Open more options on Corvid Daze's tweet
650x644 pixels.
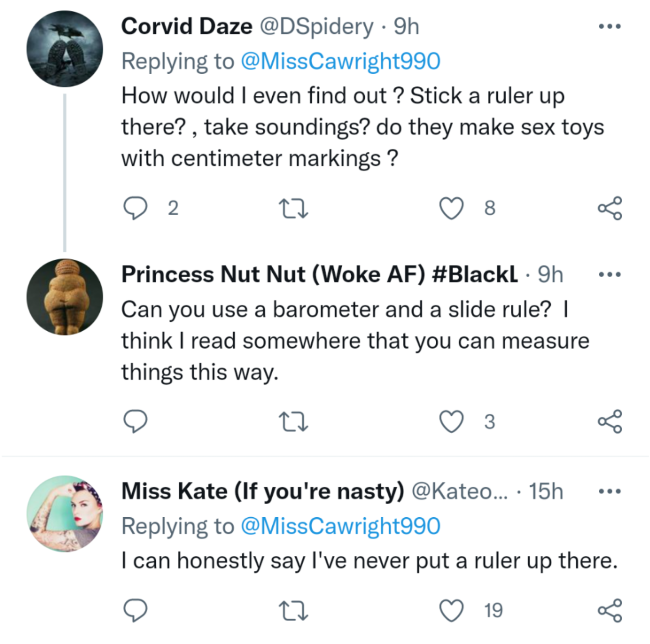(x=610, y=27)
